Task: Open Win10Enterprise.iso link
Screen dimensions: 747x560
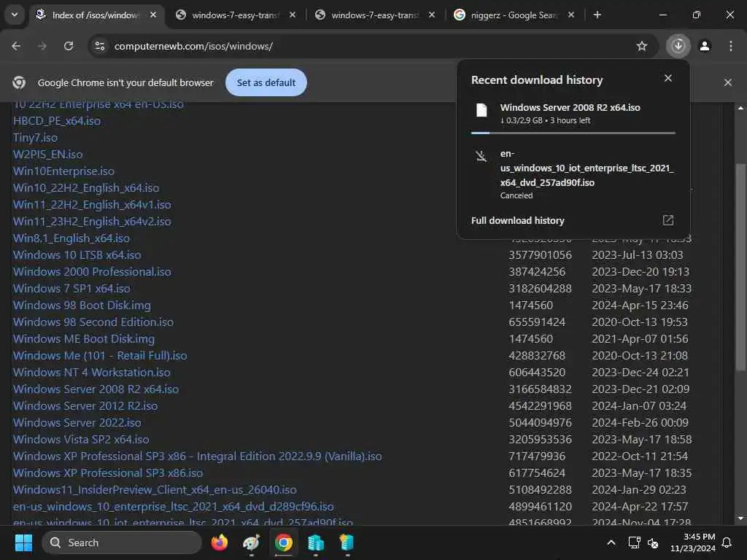Action: (64, 171)
